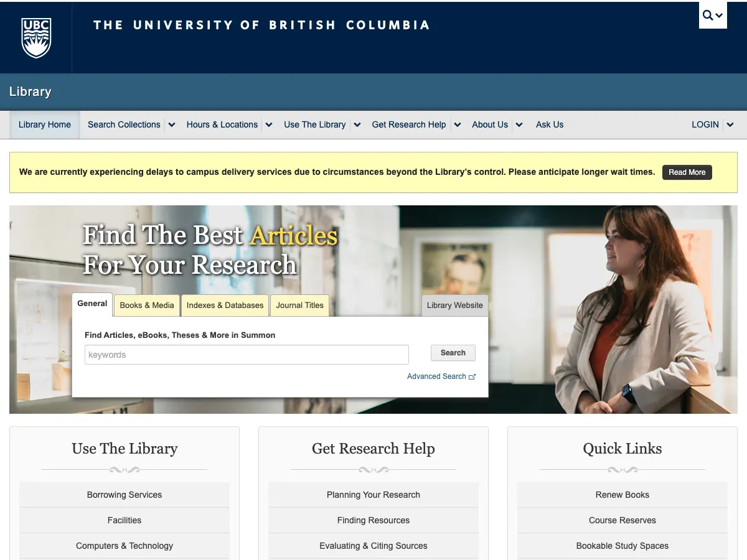Open Borrowing Services link
The width and height of the screenshot is (747, 560).
(x=125, y=495)
